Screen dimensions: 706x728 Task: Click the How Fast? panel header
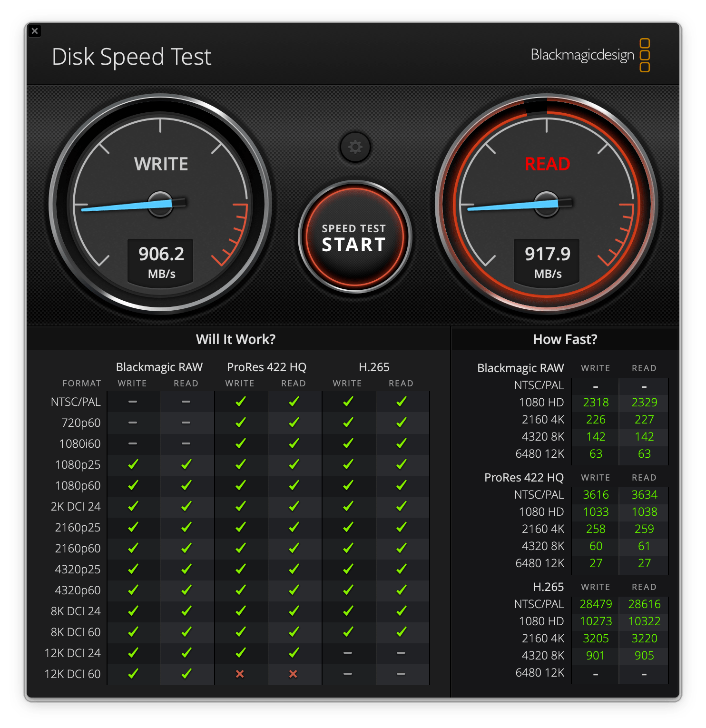point(565,339)
